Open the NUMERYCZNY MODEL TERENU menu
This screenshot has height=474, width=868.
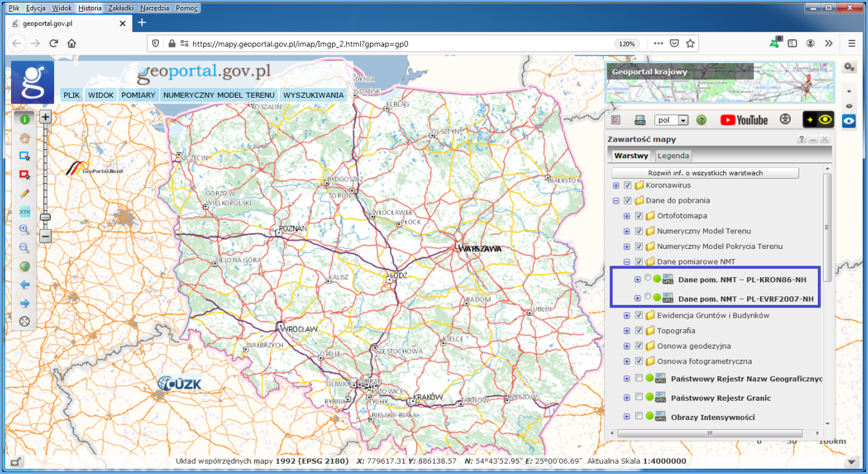[x=219, y=95]
